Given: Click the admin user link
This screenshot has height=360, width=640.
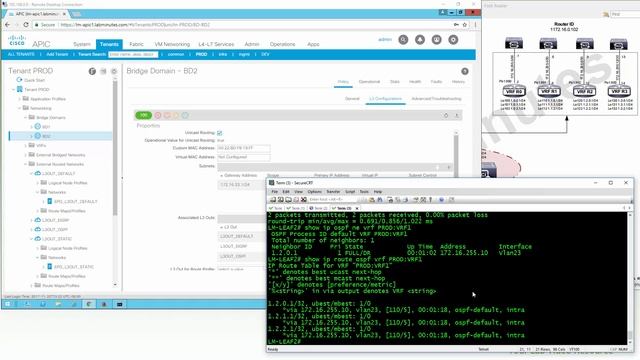Looking at the screenshot, I should click(x=385, y=40).
